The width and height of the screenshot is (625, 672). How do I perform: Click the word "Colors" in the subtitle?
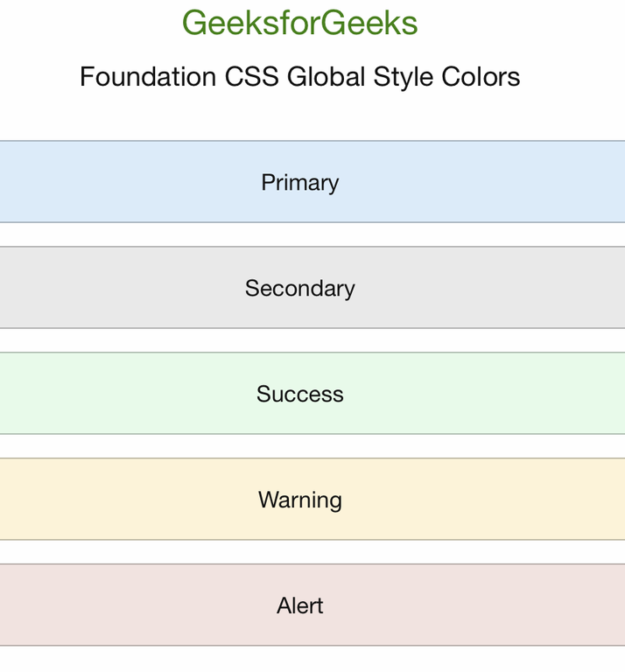[481, 77]
